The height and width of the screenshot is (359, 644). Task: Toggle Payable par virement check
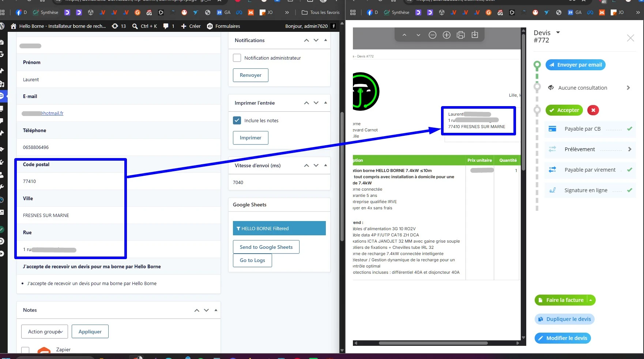629,170
